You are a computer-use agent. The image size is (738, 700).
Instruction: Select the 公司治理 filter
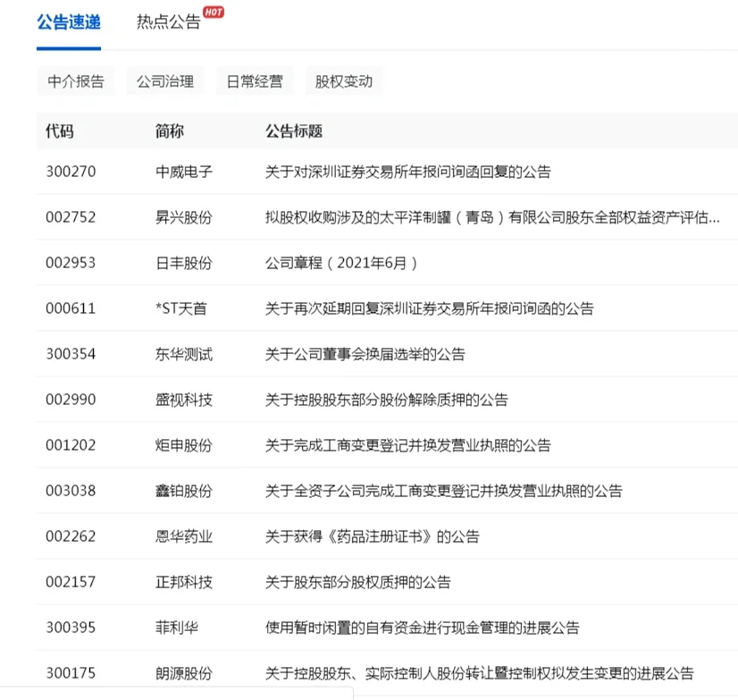(164, 80)
